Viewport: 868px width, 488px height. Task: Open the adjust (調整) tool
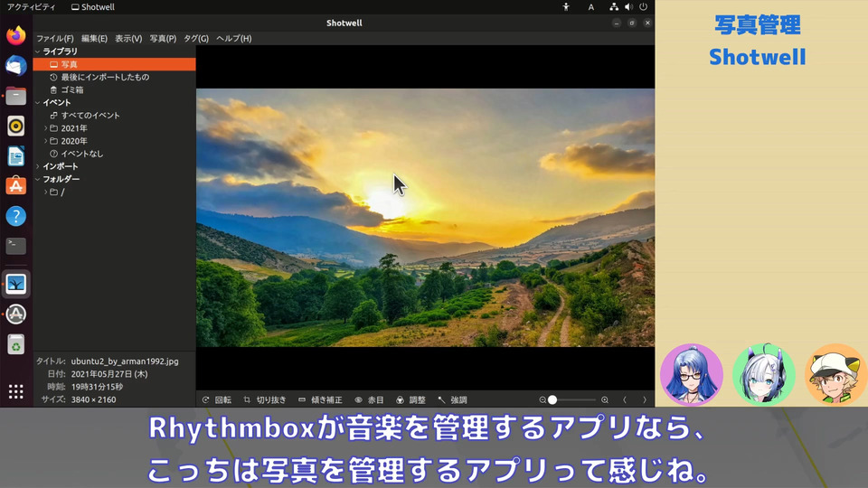[x=410, y=399]
